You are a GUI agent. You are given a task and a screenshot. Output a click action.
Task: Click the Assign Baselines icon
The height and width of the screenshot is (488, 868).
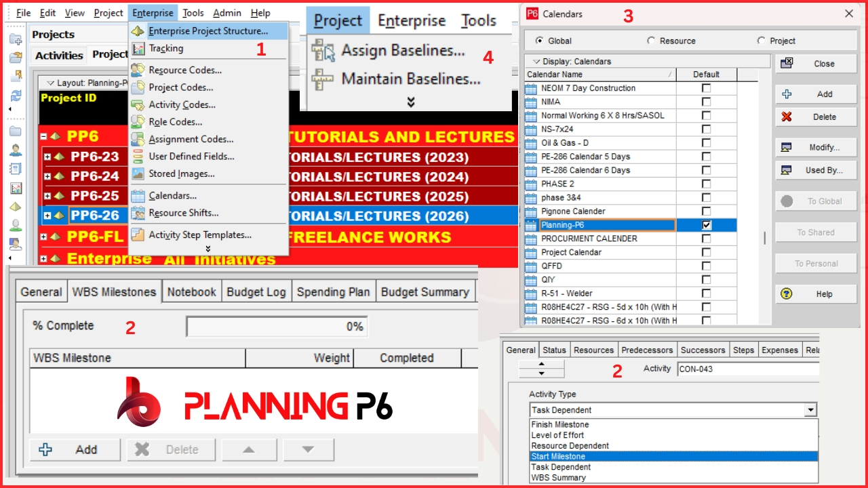pos(323,51)
